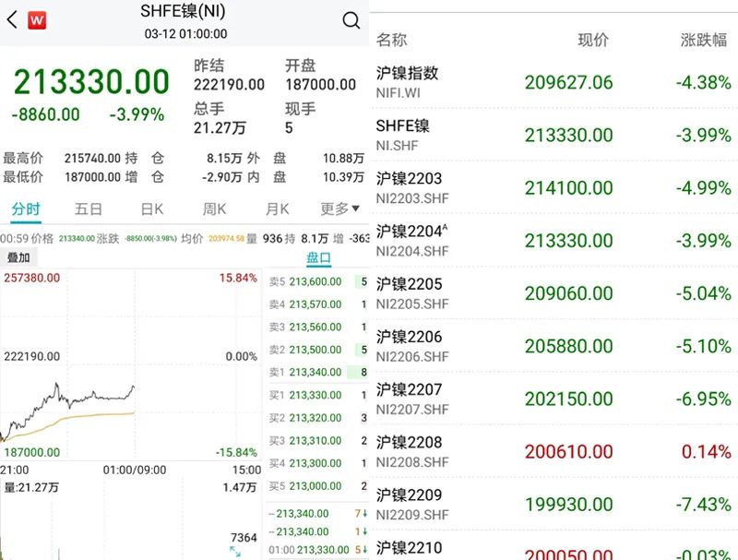
Task: Open SHFE镍 NI.SHF row
Action: pyautogui.click(x=553, y=135)
